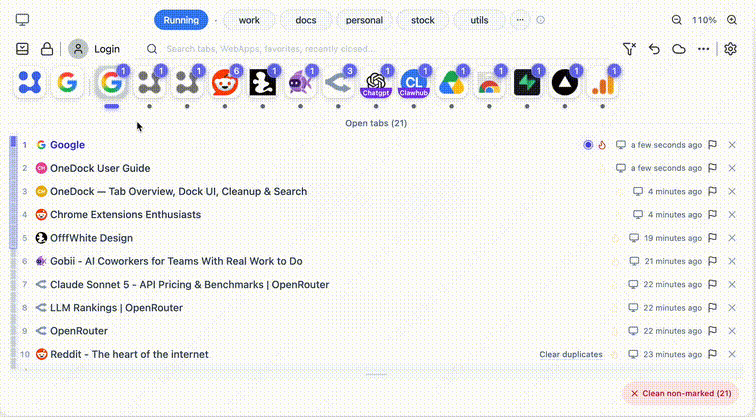Click the 110% zoom level value
Image resolution: width=756 pixels, height=417 pixels.
[704, 20]
